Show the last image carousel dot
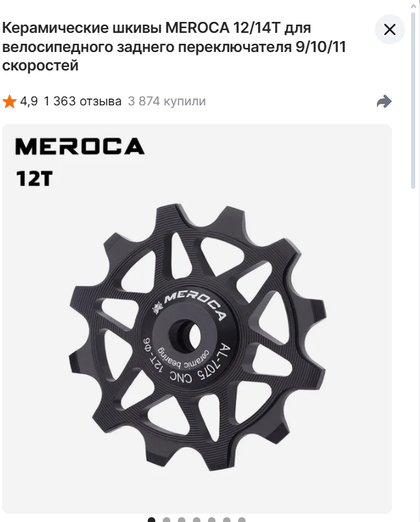 242,520
